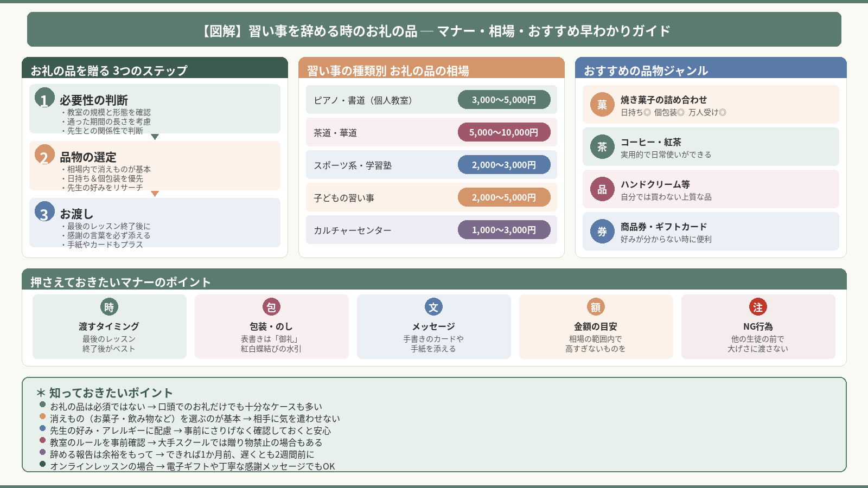Click the 額 amount guideline icon
The image size is (868, 488).
(x=596, y=307)
